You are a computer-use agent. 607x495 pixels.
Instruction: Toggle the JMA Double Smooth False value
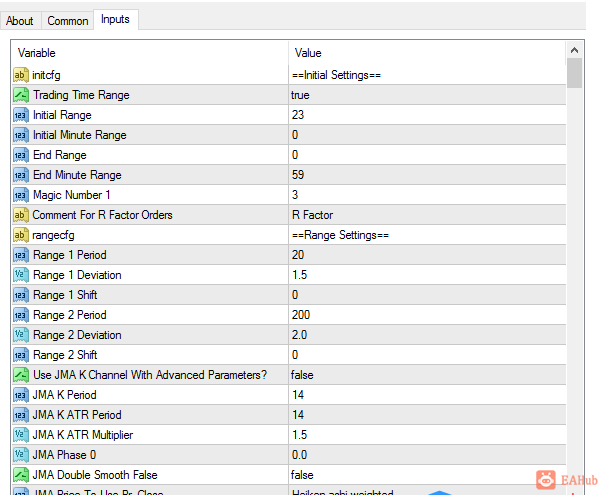click(427, 475)
